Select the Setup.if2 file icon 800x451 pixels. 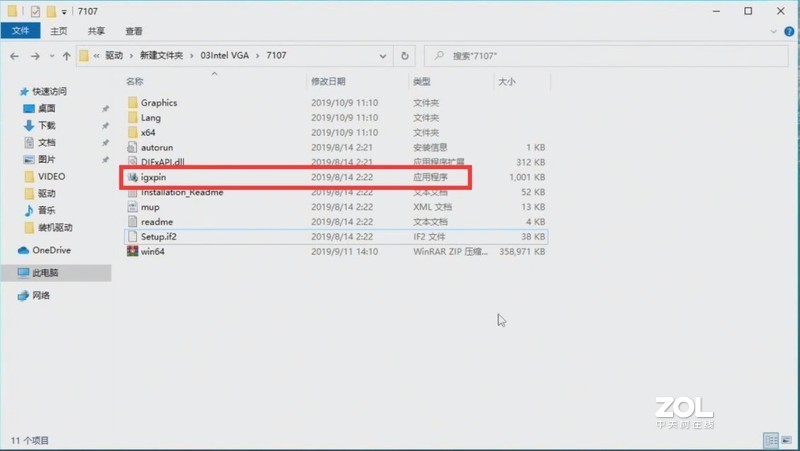click(132, 236)
